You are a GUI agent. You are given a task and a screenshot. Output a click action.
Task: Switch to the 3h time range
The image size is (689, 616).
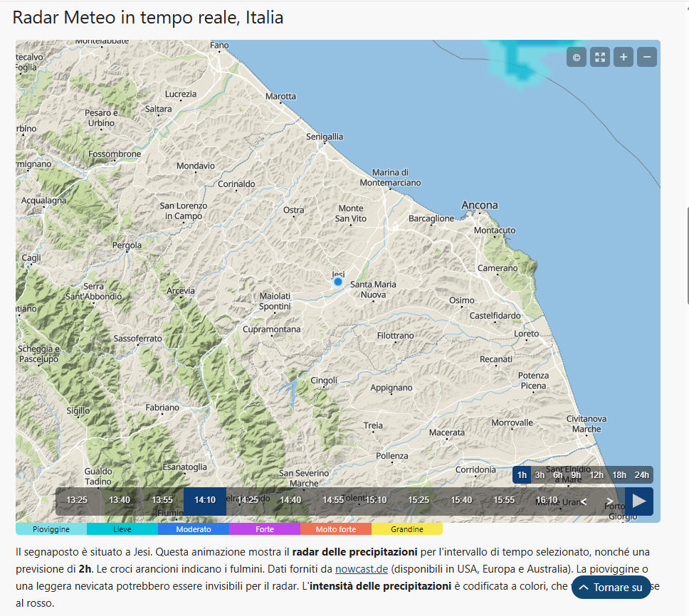[x=540, y=475]
